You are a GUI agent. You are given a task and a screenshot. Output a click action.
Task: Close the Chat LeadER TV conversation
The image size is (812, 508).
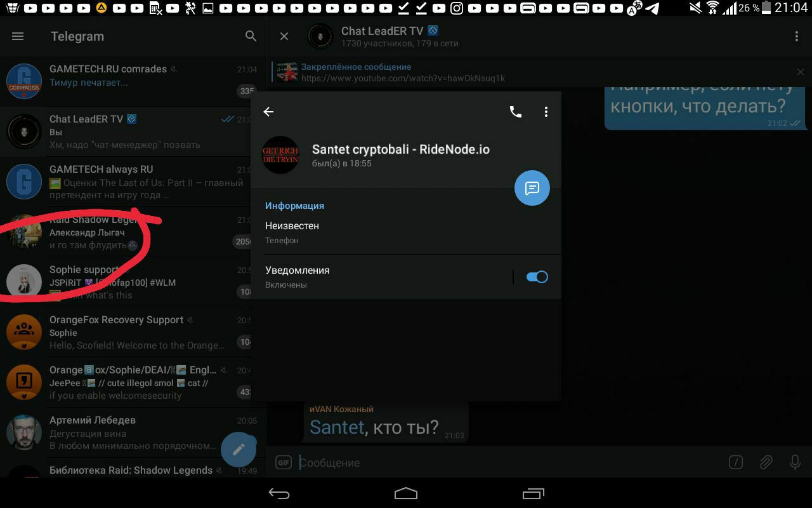tap(284, 36)
